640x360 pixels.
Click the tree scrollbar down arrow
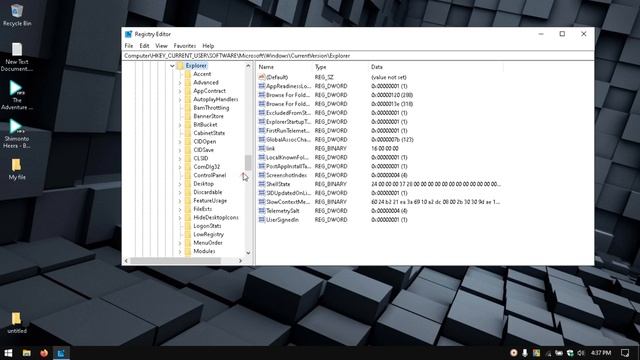tap(248, 253)
